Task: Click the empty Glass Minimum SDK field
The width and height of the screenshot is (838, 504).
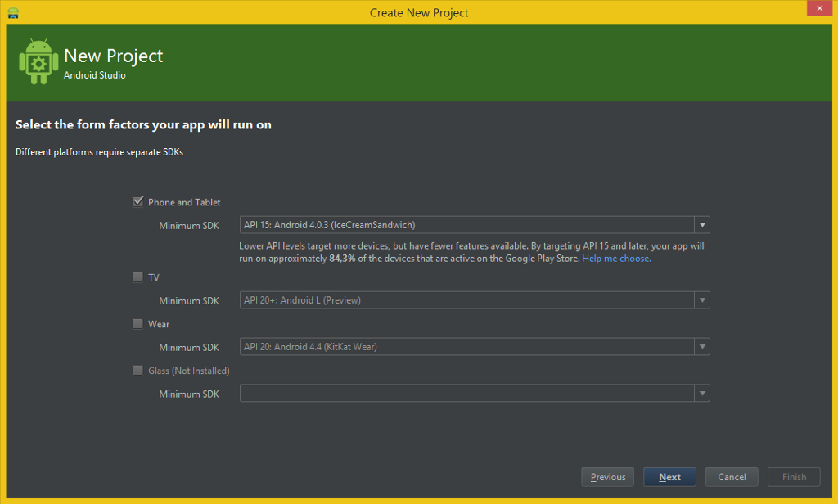Action: point(466,394)
